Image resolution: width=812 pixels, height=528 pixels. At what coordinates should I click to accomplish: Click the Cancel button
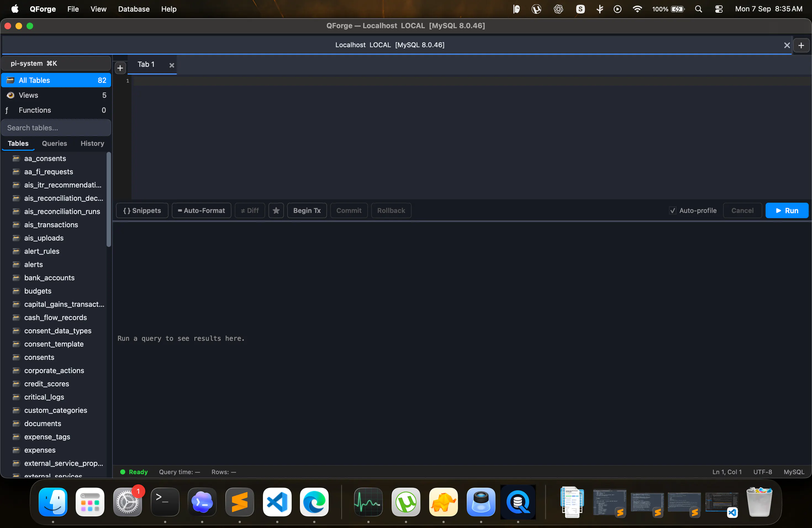point(742,210)
